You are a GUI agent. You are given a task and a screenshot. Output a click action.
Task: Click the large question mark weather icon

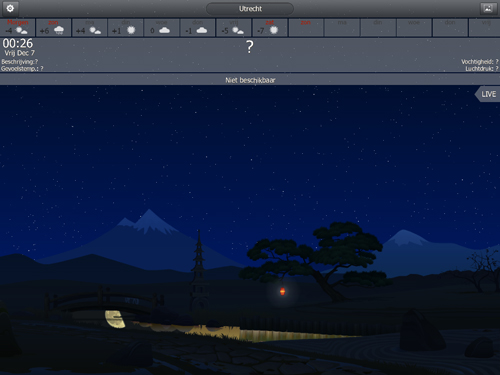point(250,47)
